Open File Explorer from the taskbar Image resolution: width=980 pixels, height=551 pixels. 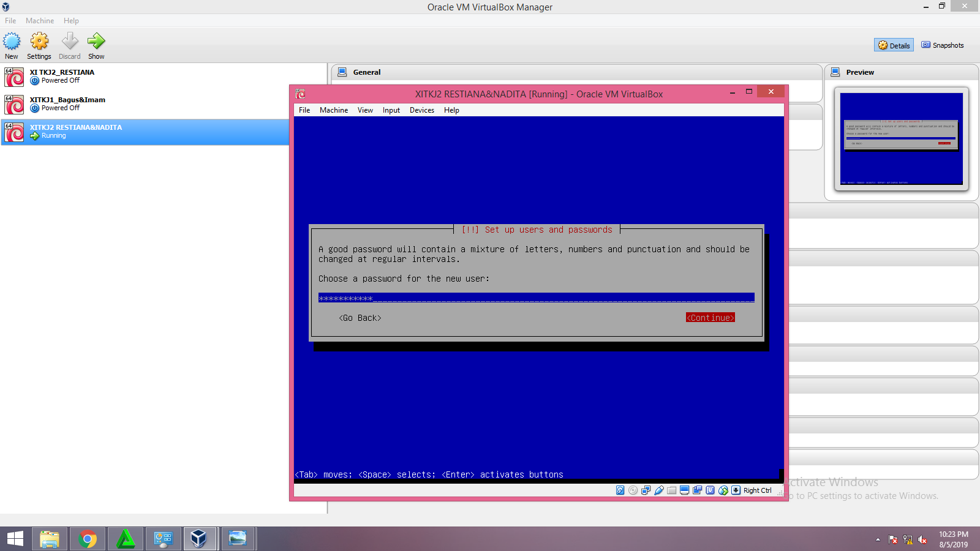50,539
